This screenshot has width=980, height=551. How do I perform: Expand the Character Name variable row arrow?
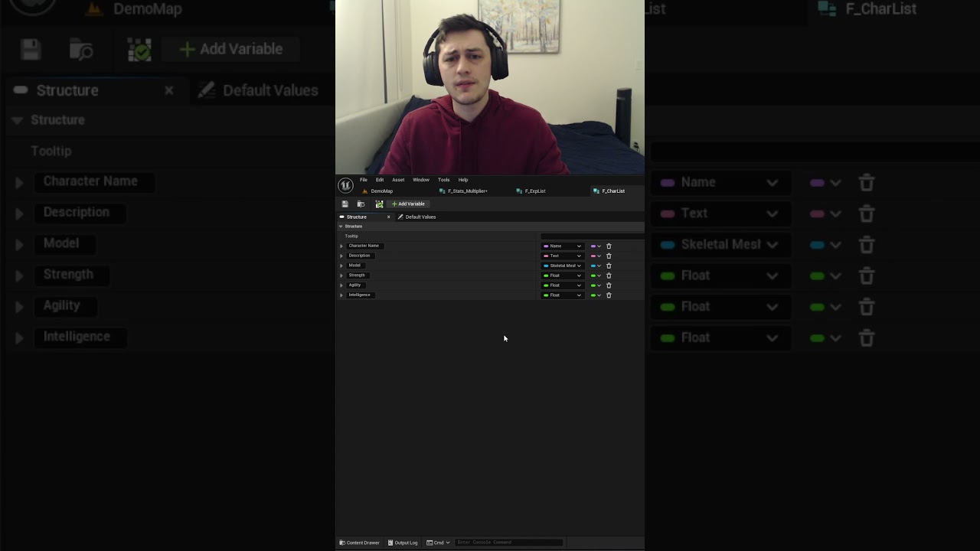pos(341,246)
